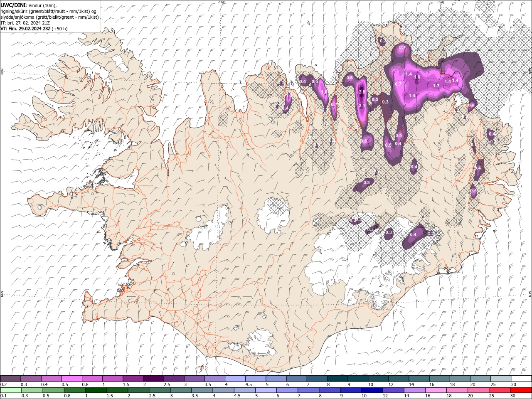Click the dusky plum 0.2 swatch in upper legend

[x=10, y=379]
